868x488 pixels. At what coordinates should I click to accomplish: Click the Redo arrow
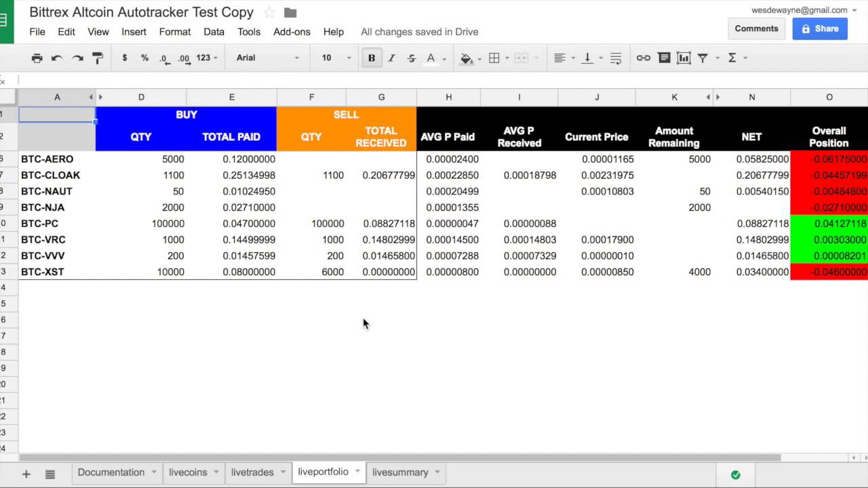pos(77,58)
